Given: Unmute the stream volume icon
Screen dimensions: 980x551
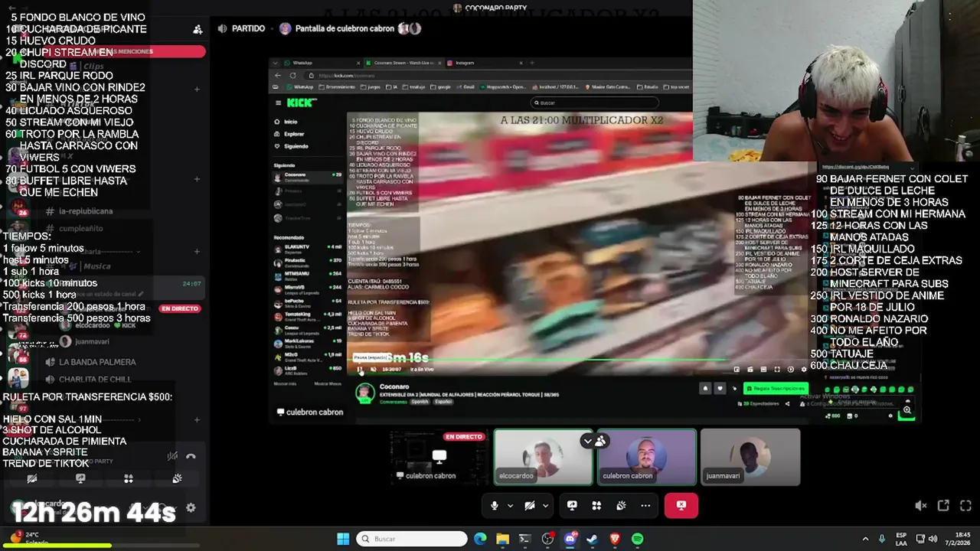Looking at the screenshot, I should (921, 506).
